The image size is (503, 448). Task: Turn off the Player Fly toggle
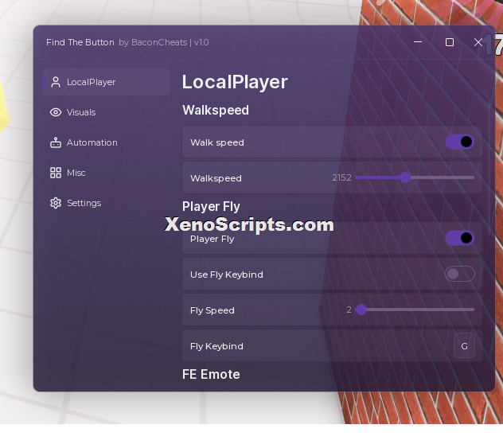click(460, 238)
